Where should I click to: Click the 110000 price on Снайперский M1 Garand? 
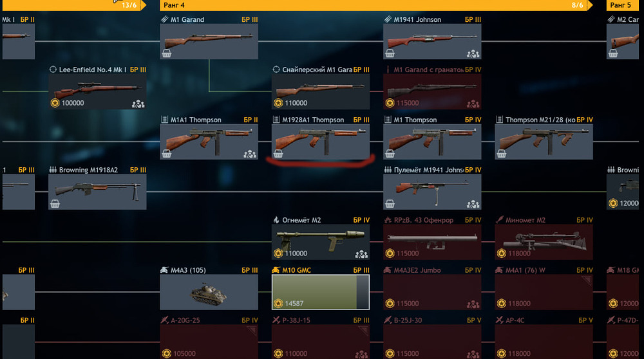click(x=296, y=103)
